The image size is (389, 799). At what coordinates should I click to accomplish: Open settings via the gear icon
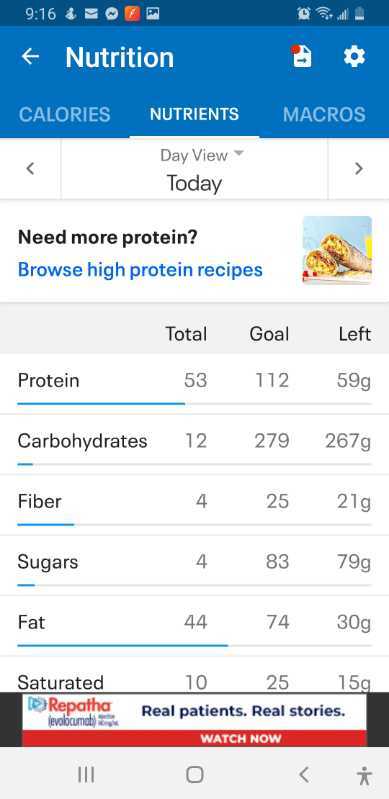354,57
